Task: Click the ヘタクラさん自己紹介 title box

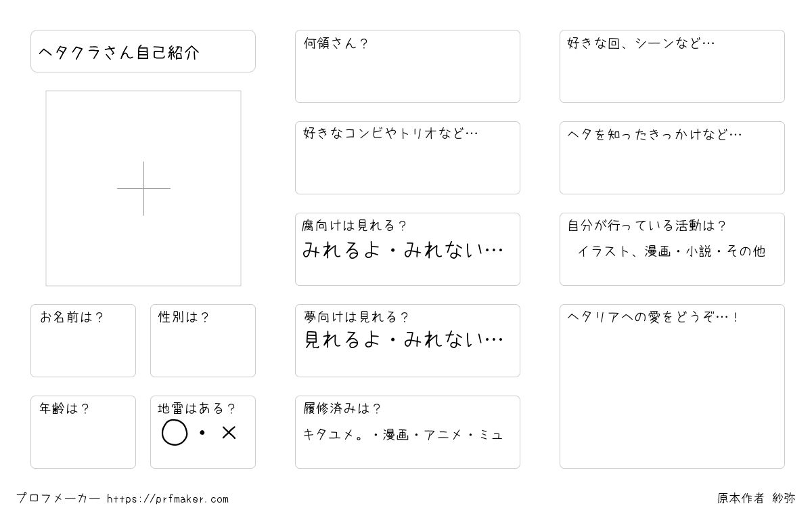Action: pyautogui.click(x=143, y=51)
